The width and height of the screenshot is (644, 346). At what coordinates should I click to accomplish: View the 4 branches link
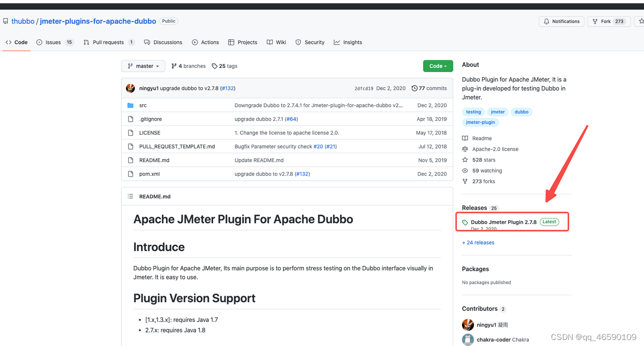tap(189, 66)
